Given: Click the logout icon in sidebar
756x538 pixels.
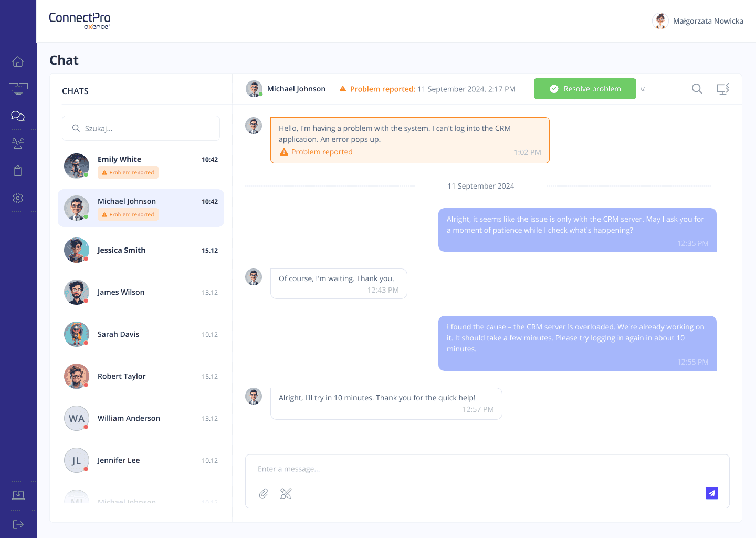Looking at the screenshot, I should coord(18,524).
